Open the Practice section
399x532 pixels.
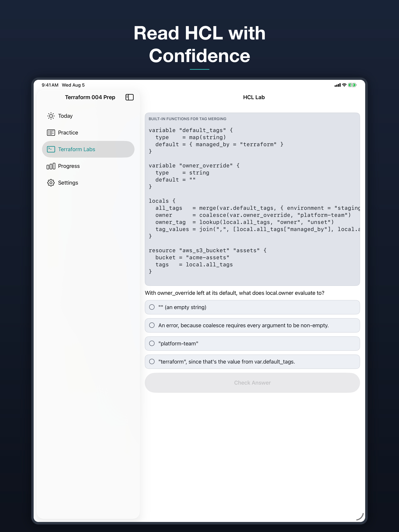coord(88,133)
